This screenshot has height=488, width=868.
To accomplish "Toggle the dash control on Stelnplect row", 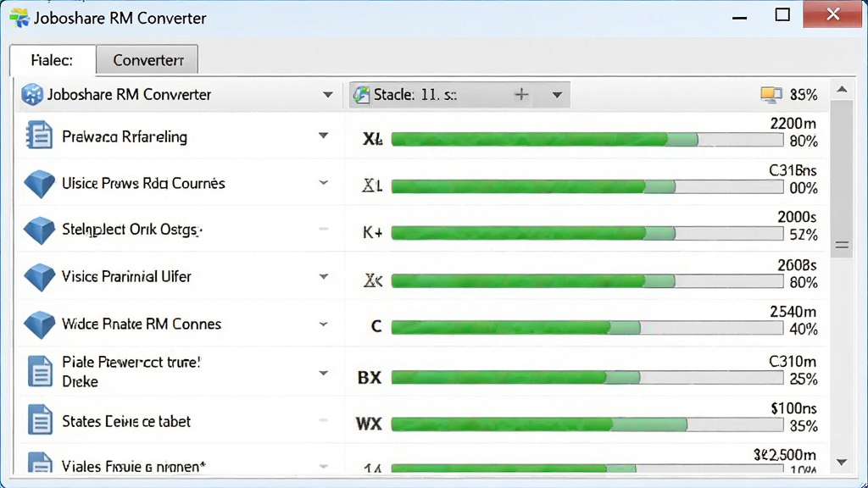I will tap(324, 229).
